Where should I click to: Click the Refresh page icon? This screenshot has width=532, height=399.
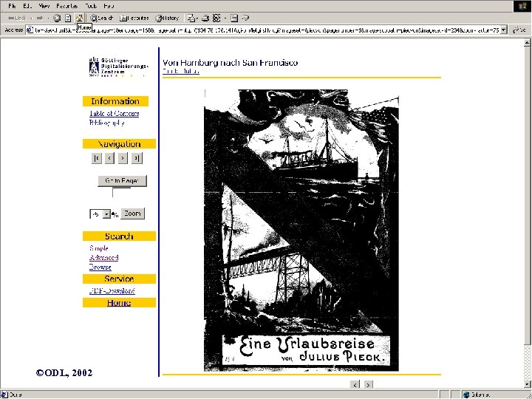pos(68,18)
